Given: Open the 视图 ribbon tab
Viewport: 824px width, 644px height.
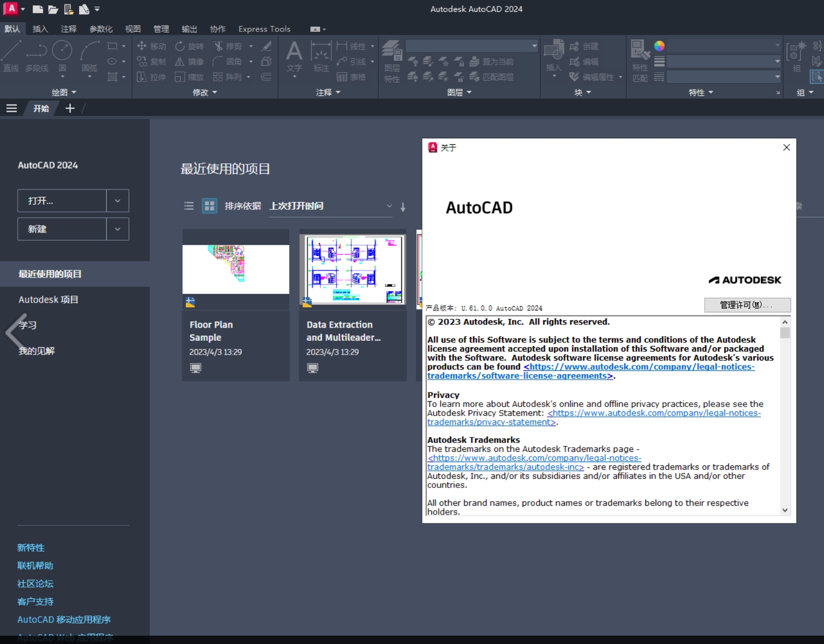Looking at the screenshot, I should pos(133,29).
